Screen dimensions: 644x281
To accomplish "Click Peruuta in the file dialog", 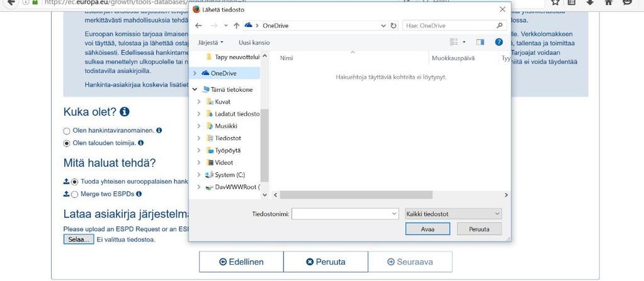I will pyautogui.click(x=479, y=229).
